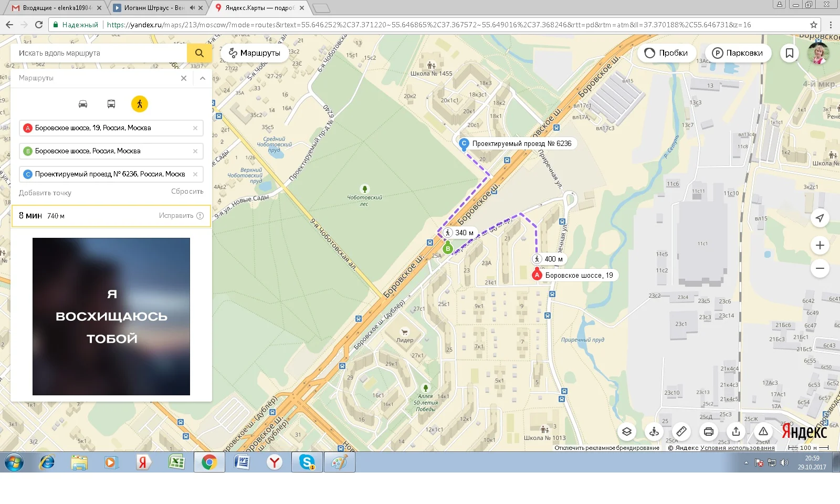Viewport: 840px width, 504px height.
Task: Edit point A address field
Action: (x=111, y=128)
